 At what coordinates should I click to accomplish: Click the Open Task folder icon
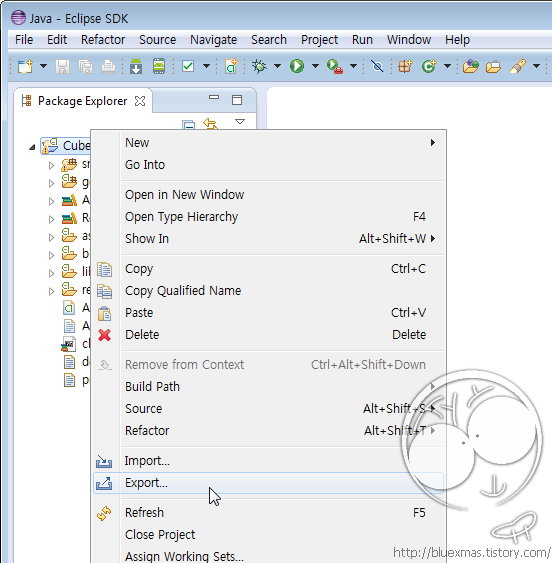[x=493, y=67]
